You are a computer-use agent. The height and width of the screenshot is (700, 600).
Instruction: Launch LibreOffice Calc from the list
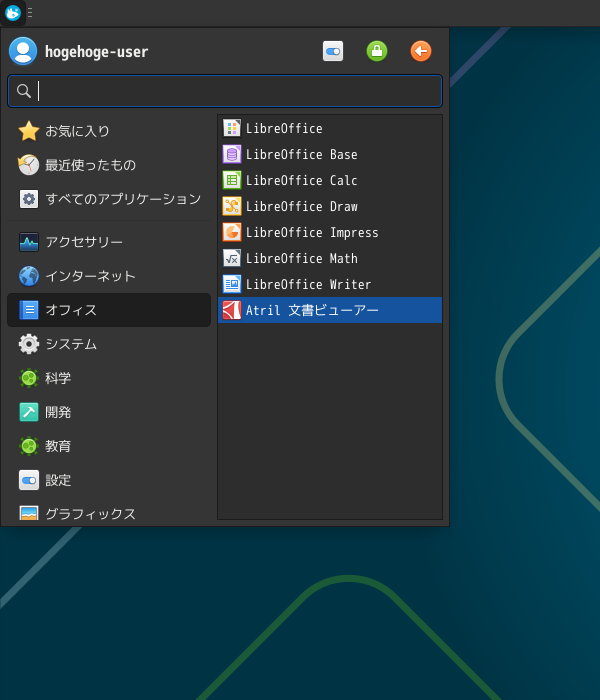click(301, 181)
